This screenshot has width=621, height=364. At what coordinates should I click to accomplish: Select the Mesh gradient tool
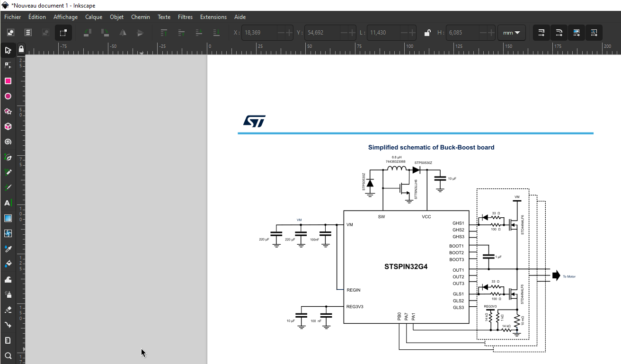[8, 233]
